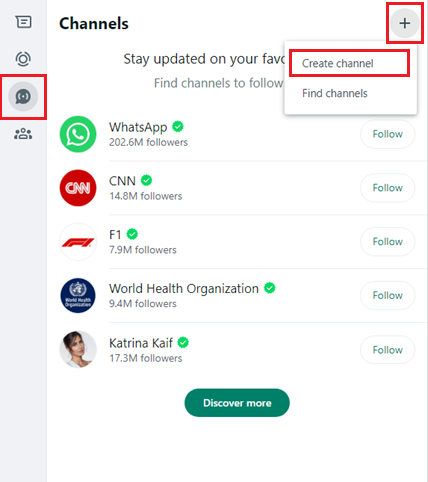The height and width of the screenshot is (482, 428).
Task: Follow the WhatsApp channel
Action: (387, 134)
